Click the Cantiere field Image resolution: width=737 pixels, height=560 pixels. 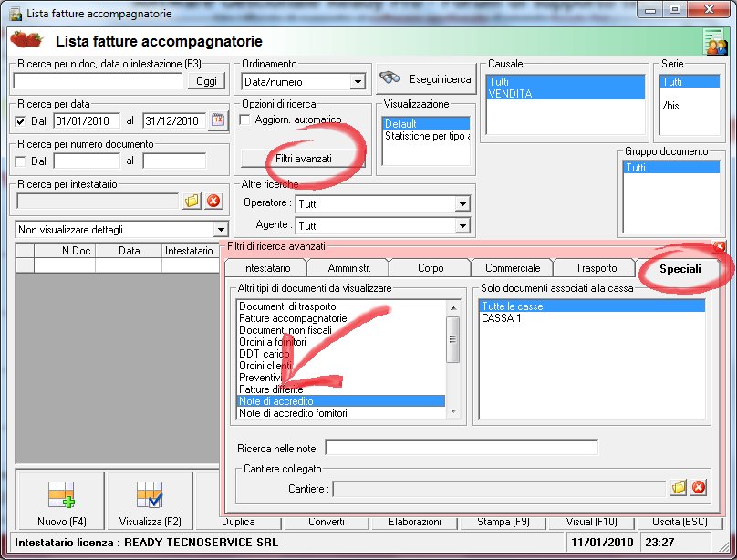[499, 489]
